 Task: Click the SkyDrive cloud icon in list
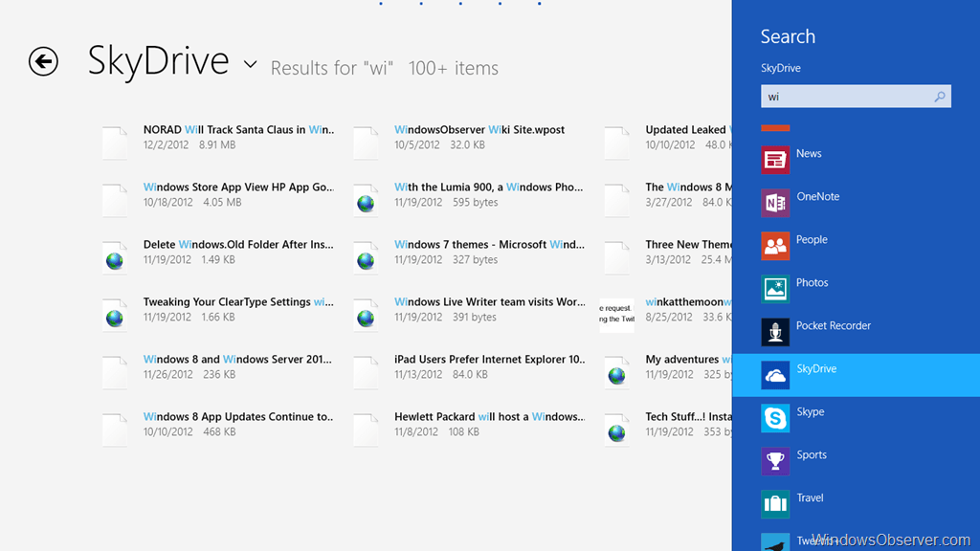tap(775, 375)
